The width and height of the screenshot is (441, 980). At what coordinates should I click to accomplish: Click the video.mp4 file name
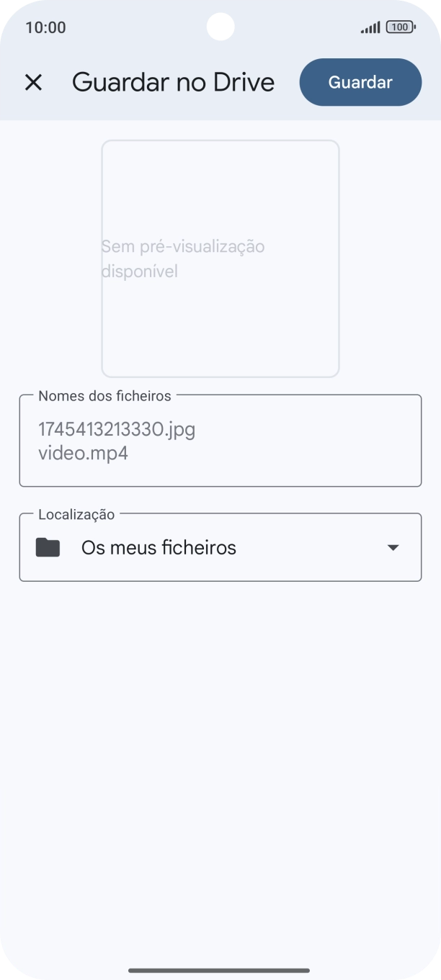(x=83, y=454)
